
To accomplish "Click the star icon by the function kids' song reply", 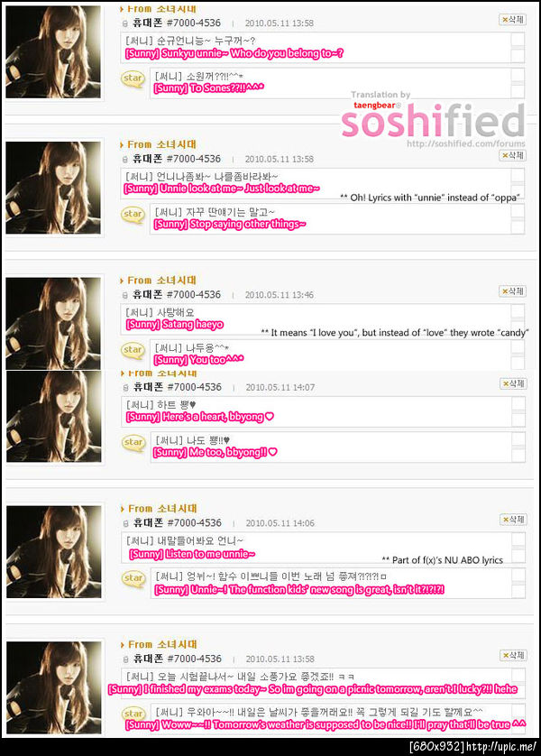I will click(133, 578).
